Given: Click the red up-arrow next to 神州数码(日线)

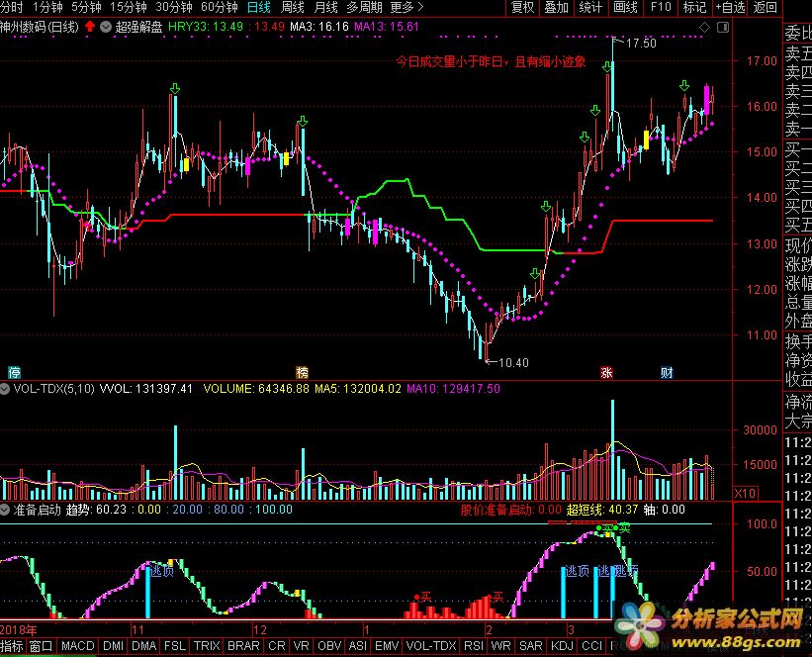Looking at the screenshot, I should (90, 27).
